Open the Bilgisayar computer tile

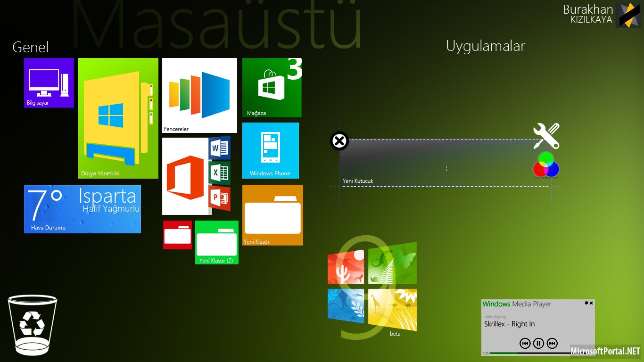coord(49,82)
